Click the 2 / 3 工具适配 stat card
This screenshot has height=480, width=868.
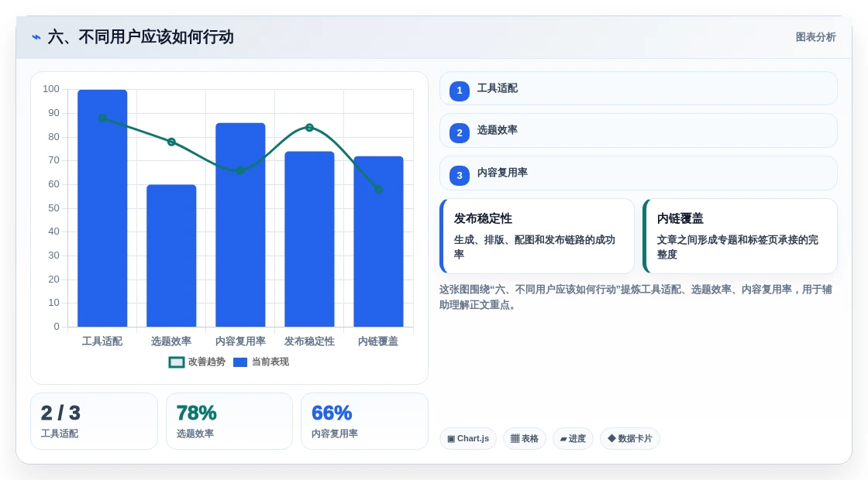[x=94, y=421]
